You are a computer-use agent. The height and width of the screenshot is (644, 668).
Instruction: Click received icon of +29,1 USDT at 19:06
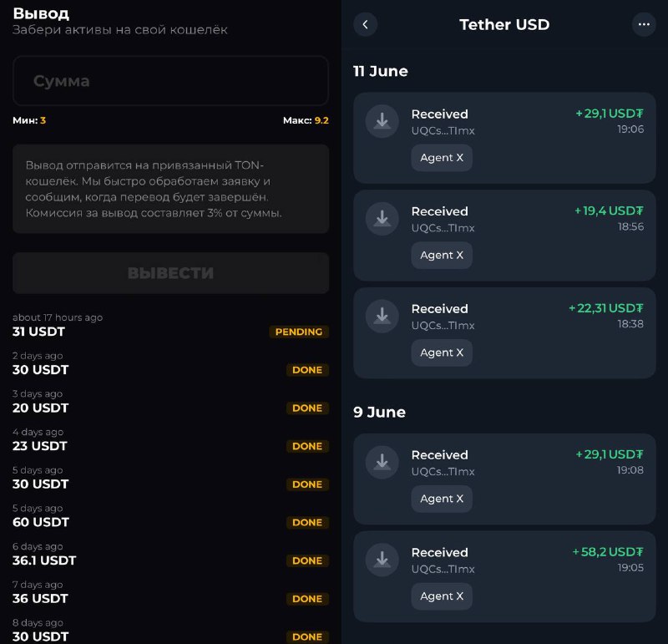click(x=382, y=121)
